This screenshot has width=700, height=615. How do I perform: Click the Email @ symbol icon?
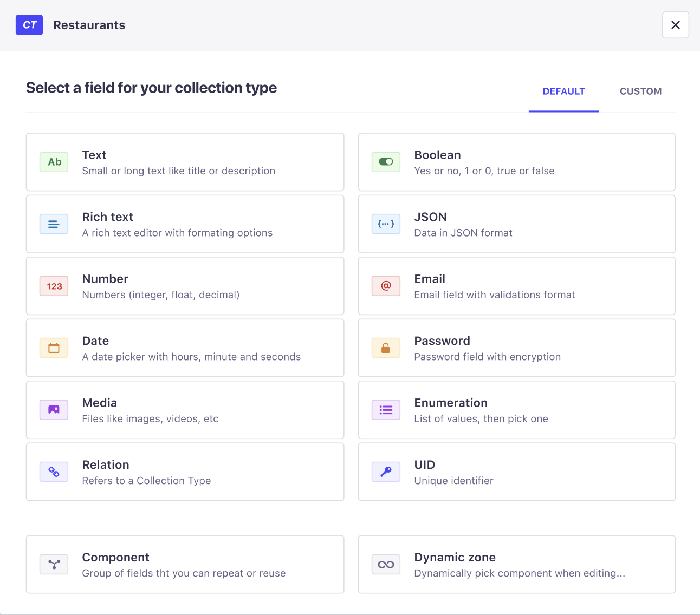pyautogui.click(x=386, y=286)
